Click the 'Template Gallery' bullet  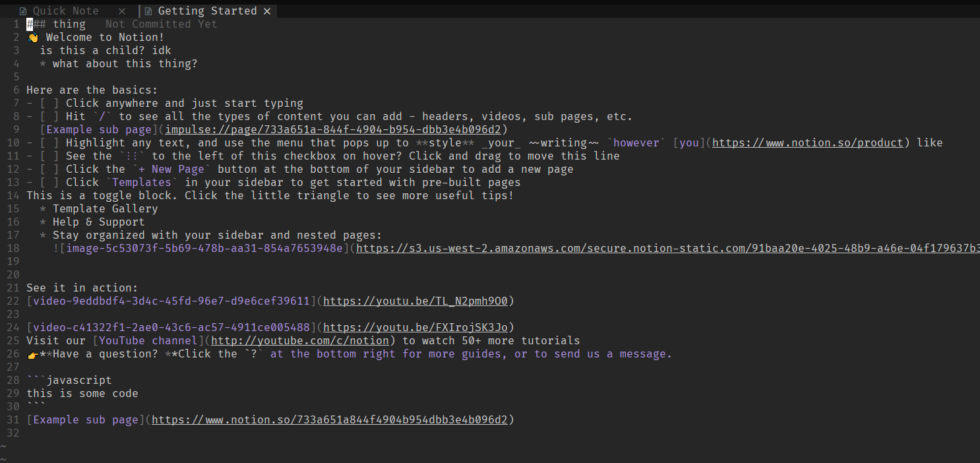[x=106, y=209]
